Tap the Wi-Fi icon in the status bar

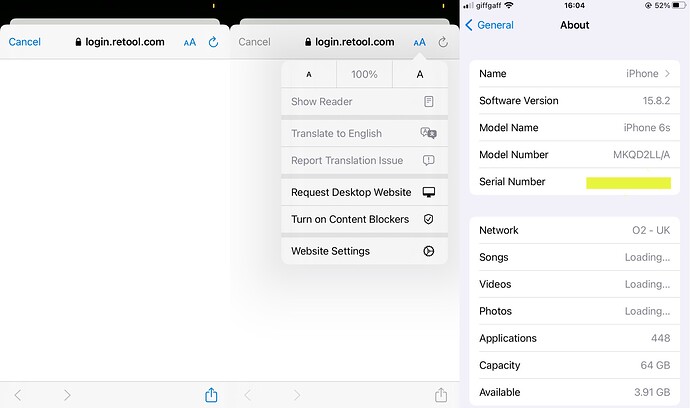pos(509,5)
